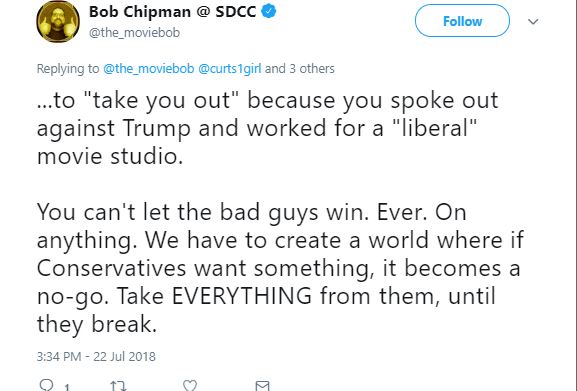Open the @the_moviebob mention in Replying to
Image resolution: width=577 pixels, height=391 pixels.
pyautogui.click(x=149, y=69)
